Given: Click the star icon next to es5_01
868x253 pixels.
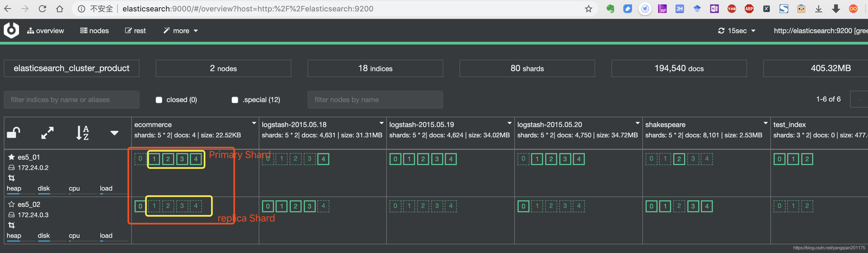Looking at the screenshot, I should (x=11, y=157).
